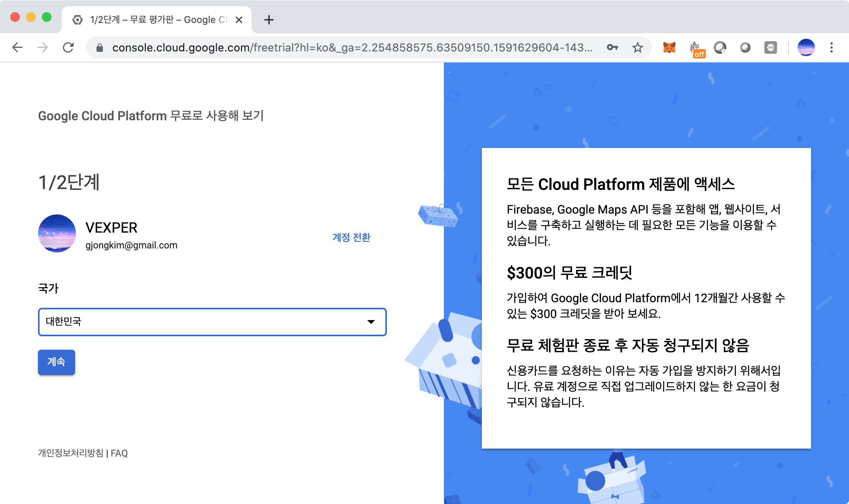Click the password key icon
The height and width of the screenshot is (504, 849).
click(612, 48)
